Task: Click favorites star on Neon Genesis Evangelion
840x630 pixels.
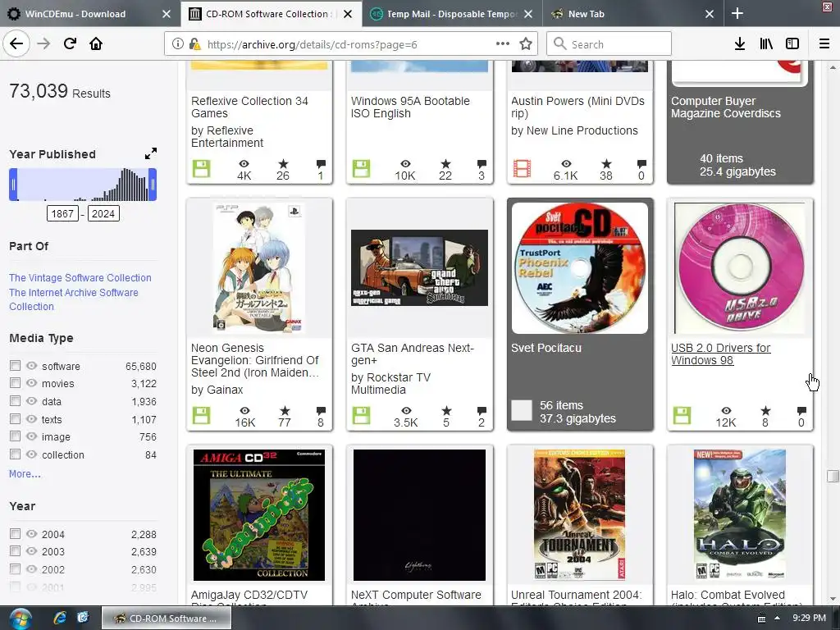Action: (285, 411)
